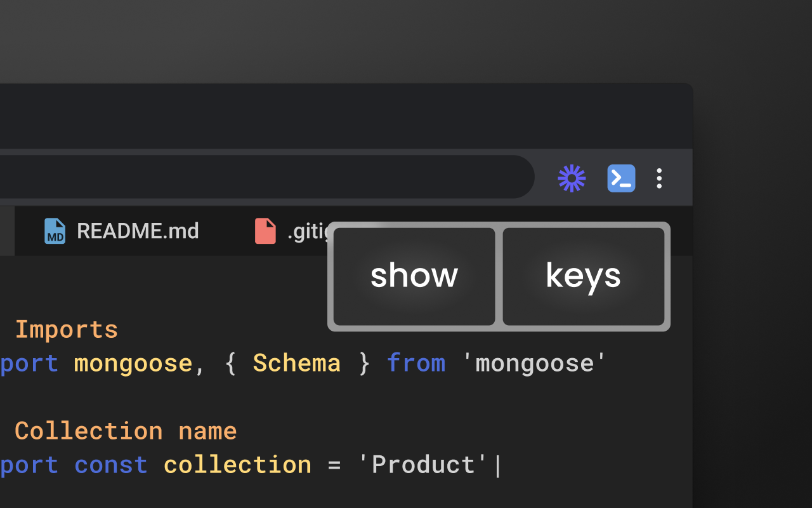Click the purple starburst extension icon
Image resolution: width=812 pixels, height=508 pixels.
(x=572, y=178)
